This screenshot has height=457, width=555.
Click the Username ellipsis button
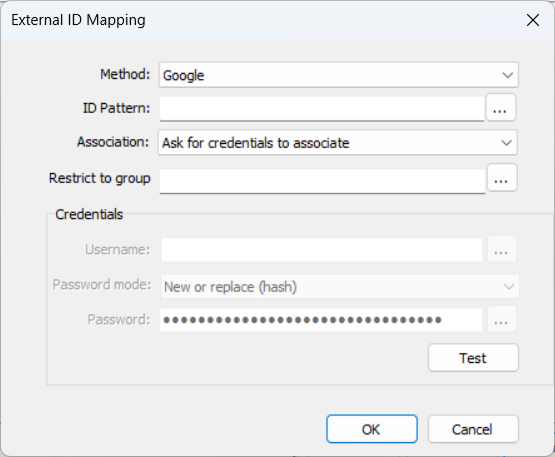click(502, 249)
